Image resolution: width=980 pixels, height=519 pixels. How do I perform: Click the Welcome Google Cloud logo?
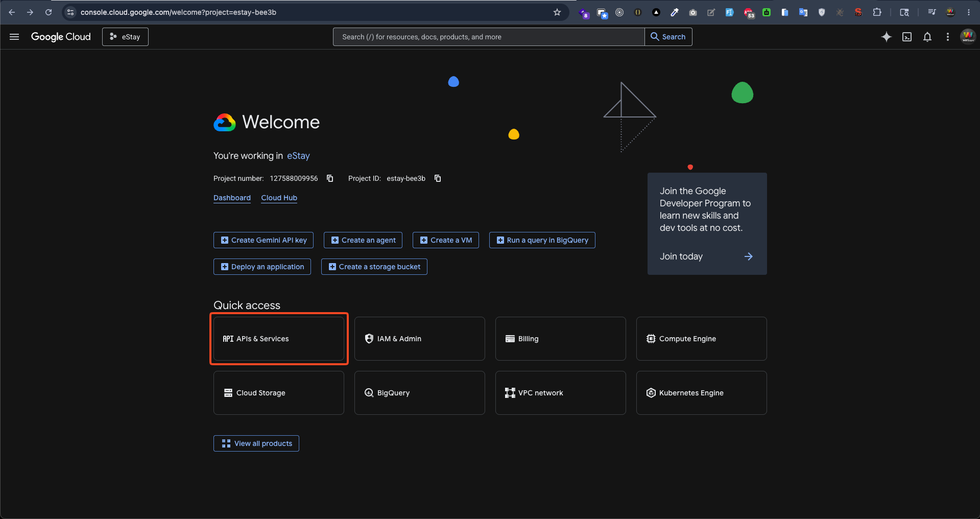pyautogui.click(x=225, y=123)
